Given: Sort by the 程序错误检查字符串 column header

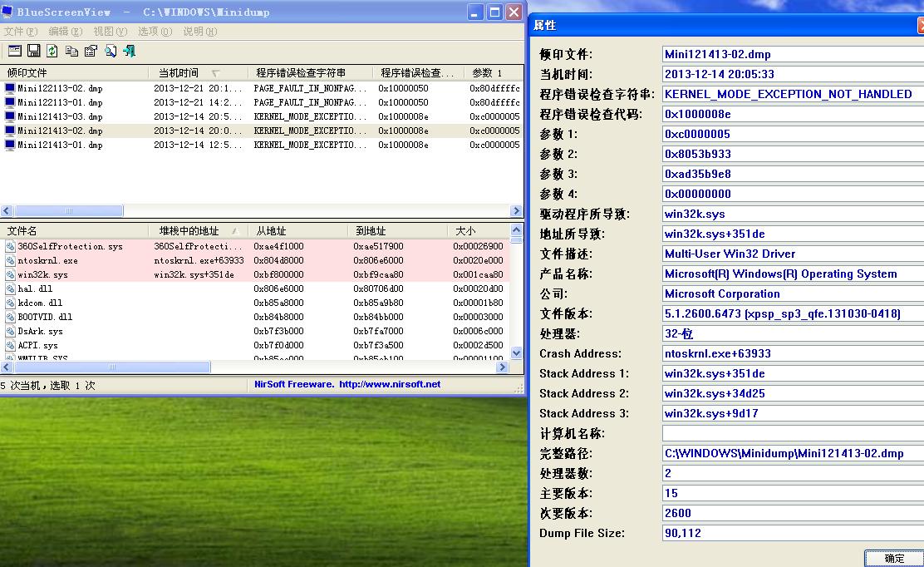Looking at the screenshot, I should click(x=311, y=73).
